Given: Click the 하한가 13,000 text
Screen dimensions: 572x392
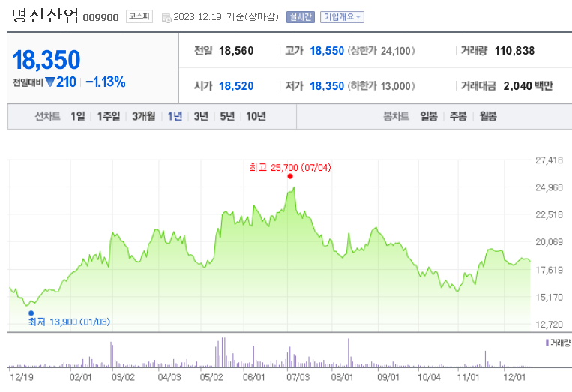Looking at the screenshot, I should click(x=381, y=86).
